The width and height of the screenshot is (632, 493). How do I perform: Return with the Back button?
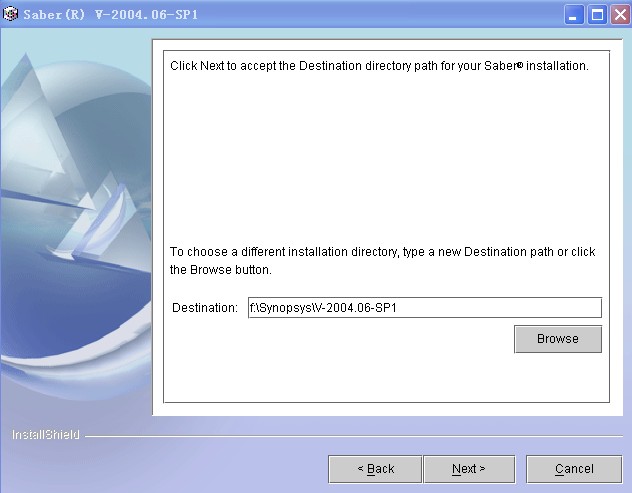click(x=375, y=469)
